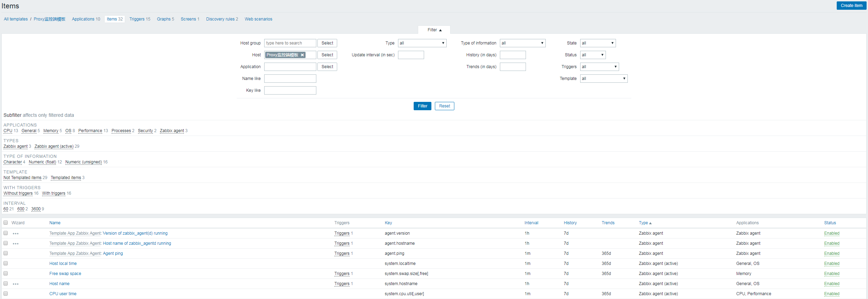The width and height of the screenshot is (868, 299).
Task: Apply 3600 interval subfilter
Action: [36, 209]
